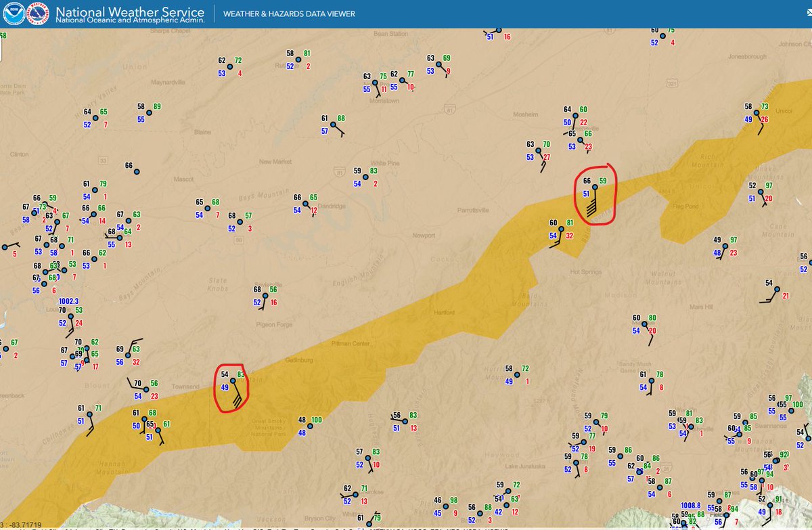Select station marker reading 59/83 near White Pine
Screen dimensions: 812x530
point(366,177)
